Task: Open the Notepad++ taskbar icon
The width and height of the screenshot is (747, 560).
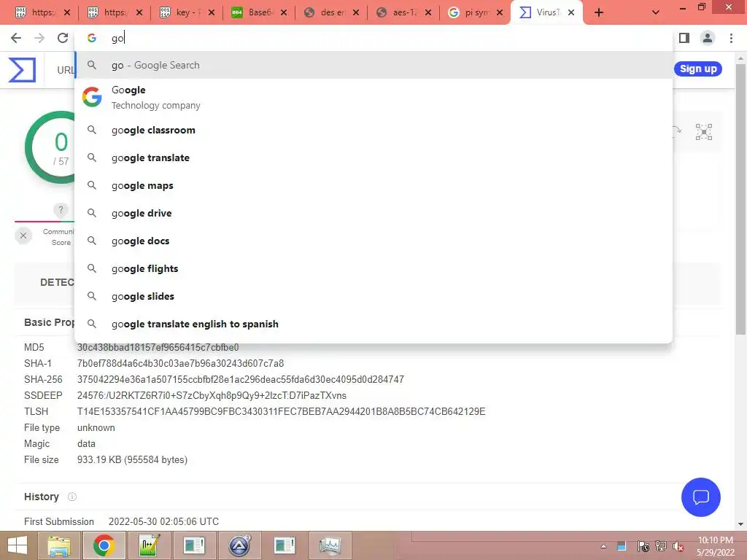Action: tap(149, 545)
